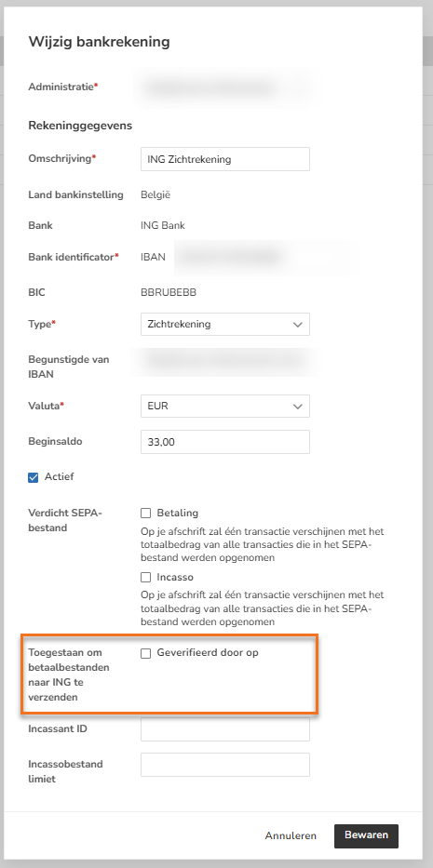
Task: Click the Rekeninggegevens section heading
Action: pyautogui.click(x=80, y=126)
